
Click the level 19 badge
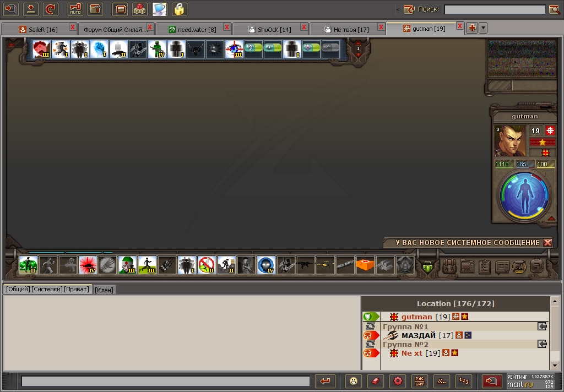(535, 131)
